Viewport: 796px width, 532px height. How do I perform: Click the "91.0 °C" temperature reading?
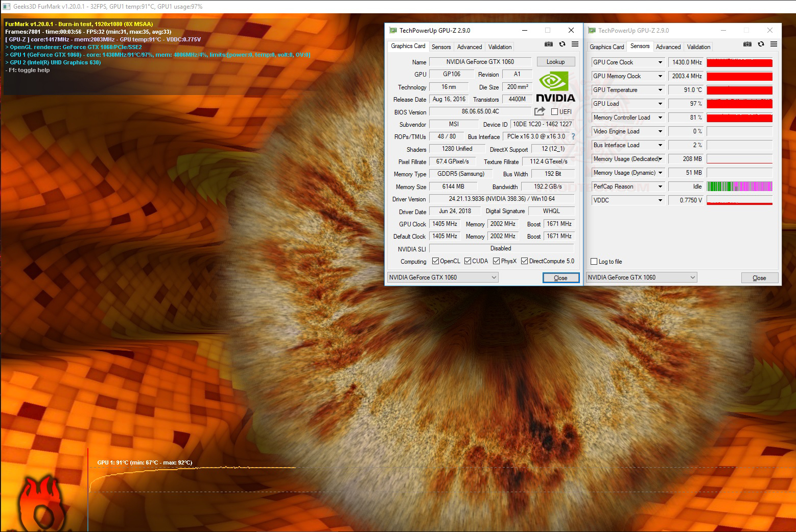coord(686,90)
